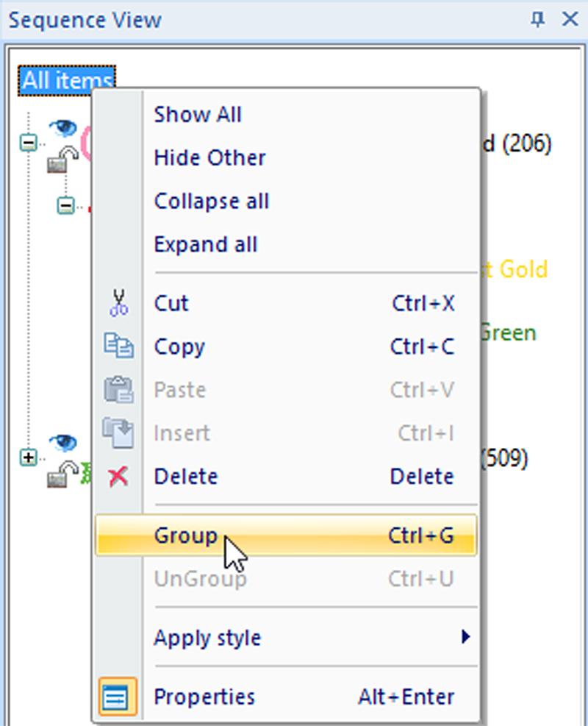Click the padlock icon of second group

pyautogui.click(x=62, y=475)
